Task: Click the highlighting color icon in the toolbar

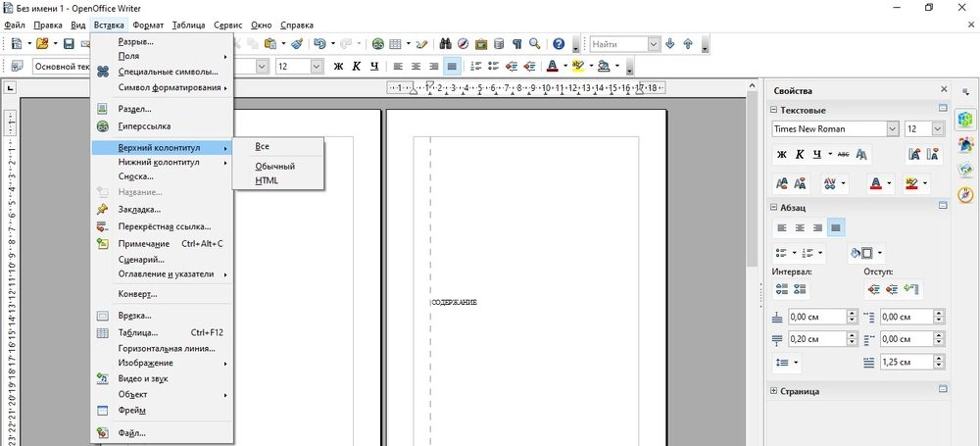Action: click(577, 66)
